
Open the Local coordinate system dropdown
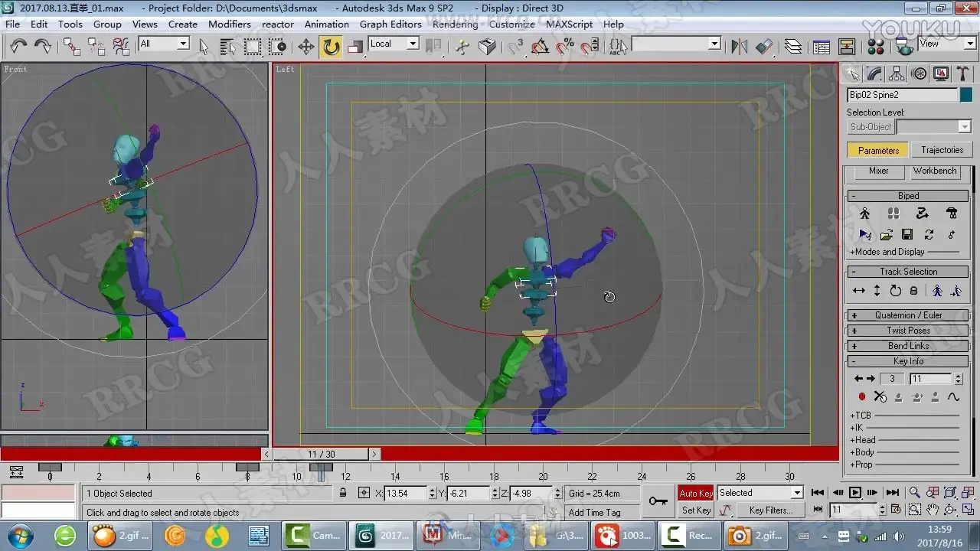pos(413,44)
